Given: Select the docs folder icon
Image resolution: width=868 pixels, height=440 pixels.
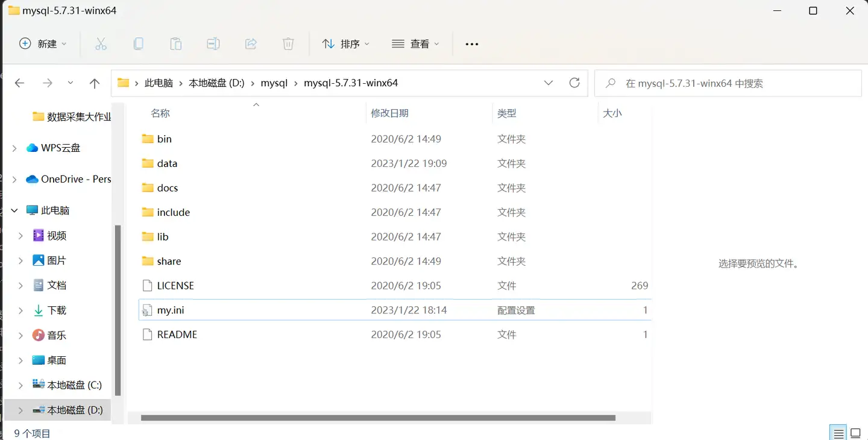Looking at the screenshot, I should click(x=148, y=187).
